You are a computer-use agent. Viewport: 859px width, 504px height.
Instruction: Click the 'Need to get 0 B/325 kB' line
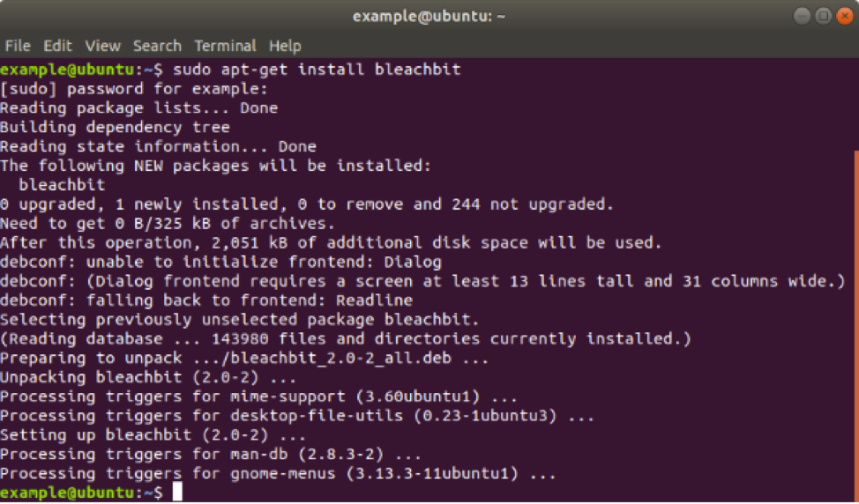coord(168,224)
